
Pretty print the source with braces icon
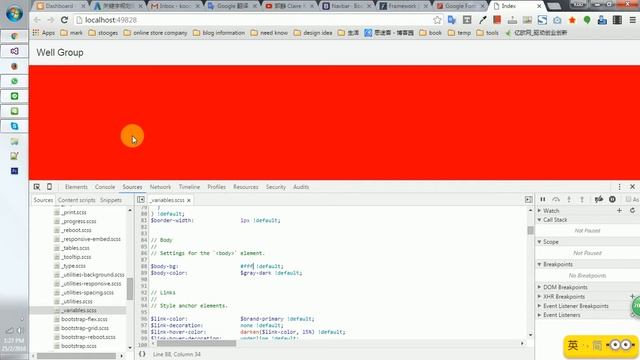tap(142, 354)
